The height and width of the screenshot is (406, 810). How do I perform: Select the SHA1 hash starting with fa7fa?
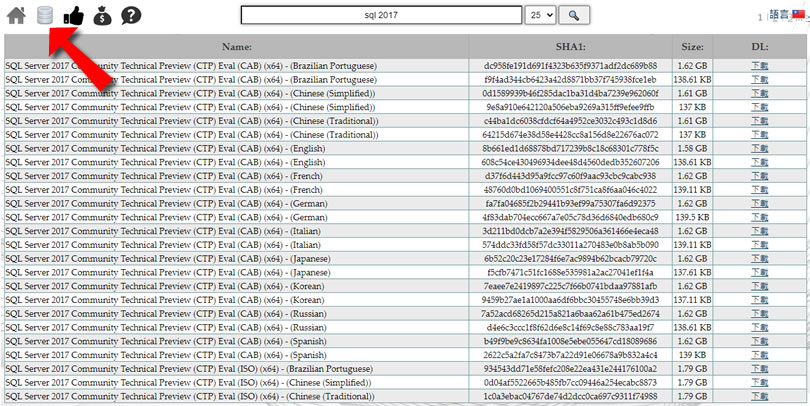pos(570,204)
